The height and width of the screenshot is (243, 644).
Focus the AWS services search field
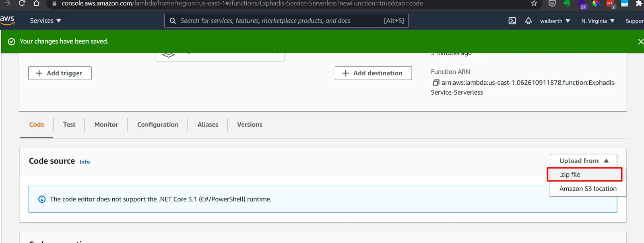[x=286, y=21]
